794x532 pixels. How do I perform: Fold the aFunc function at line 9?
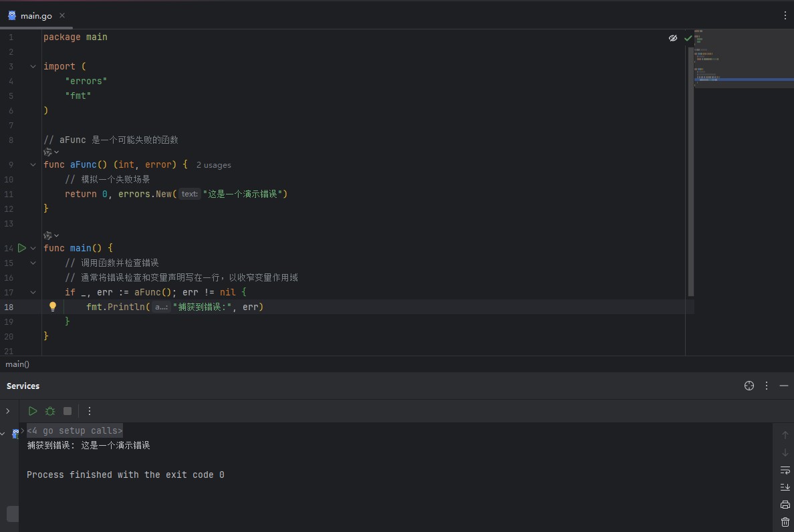[33, 164]
